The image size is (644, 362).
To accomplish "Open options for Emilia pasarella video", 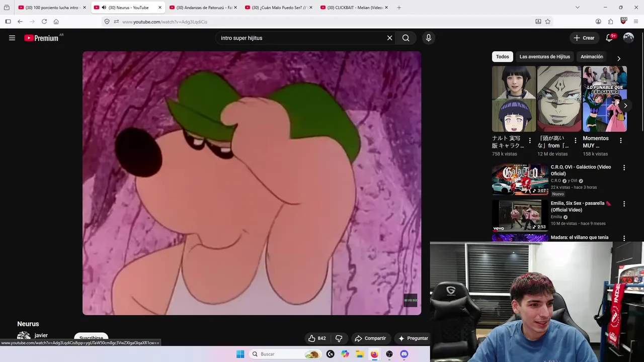I will (x=624, y=204).
